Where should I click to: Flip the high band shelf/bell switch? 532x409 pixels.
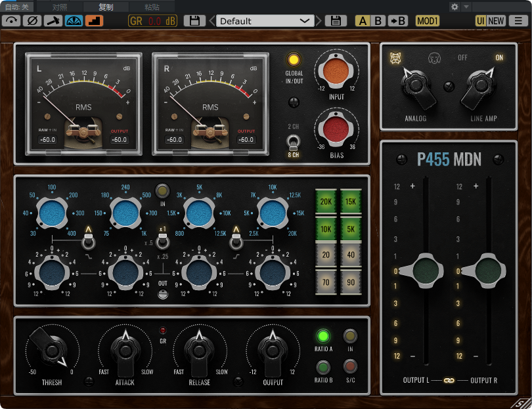click(x=236, y=240)
